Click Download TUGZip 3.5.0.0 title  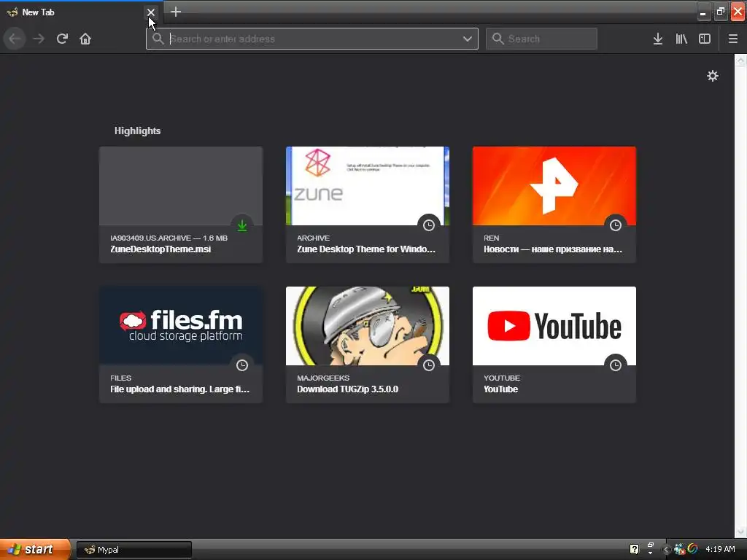[x=347, y=389]
